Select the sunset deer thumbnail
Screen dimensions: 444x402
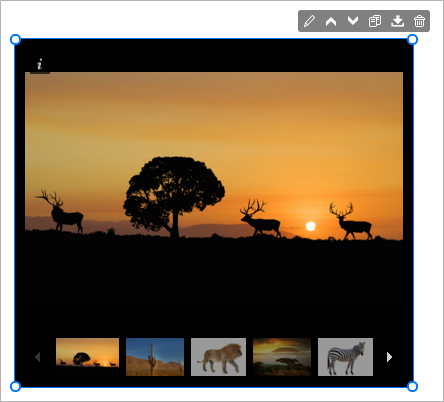tap(87, 357)
